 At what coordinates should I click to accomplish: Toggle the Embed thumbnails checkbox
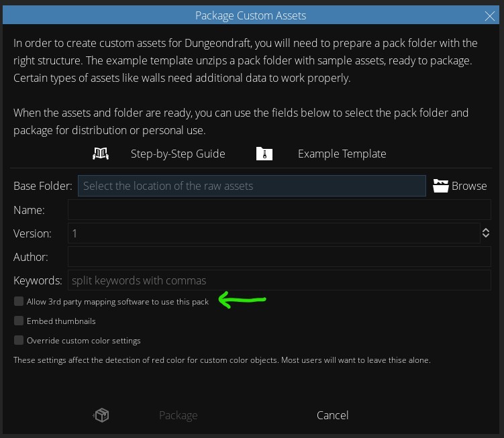(x=19, y=321)
